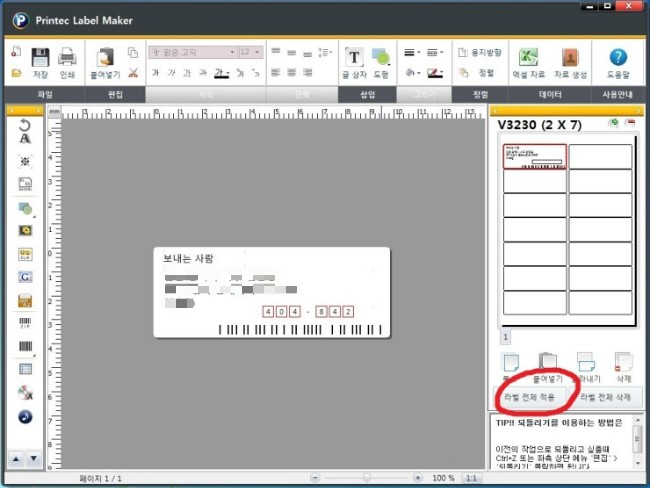Click the 붙여넣기 paste icon under label sheet
Screen dimensions: 650x488
(548, 367)
